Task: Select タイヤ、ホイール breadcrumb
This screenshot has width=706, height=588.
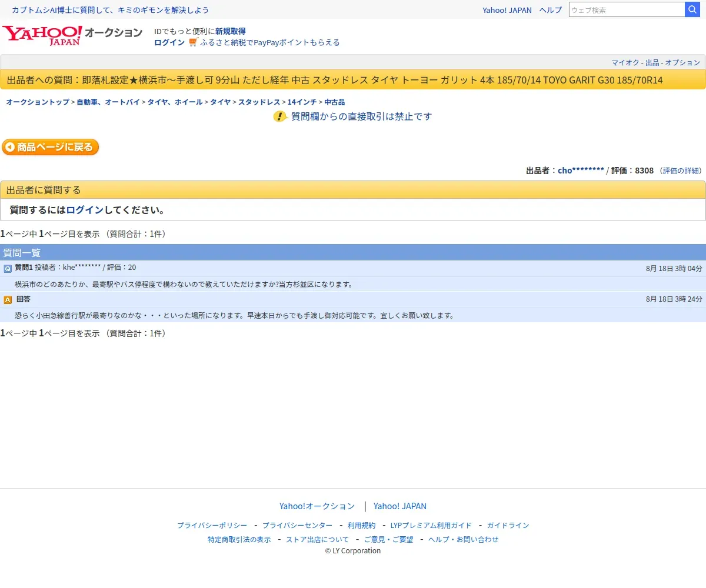Action: coord(175,102)
